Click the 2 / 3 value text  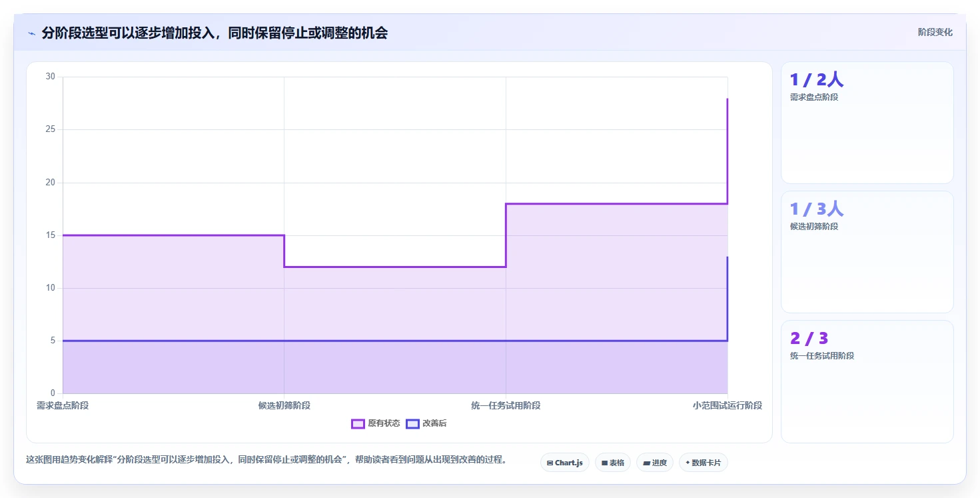809,339
